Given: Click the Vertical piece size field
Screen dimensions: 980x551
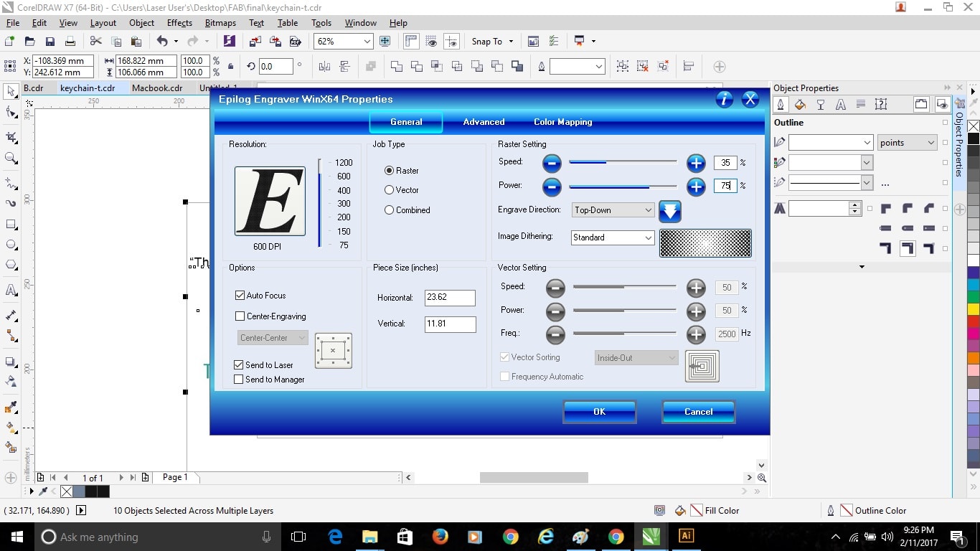Looking at the screenshot, I should coord(450,324).
